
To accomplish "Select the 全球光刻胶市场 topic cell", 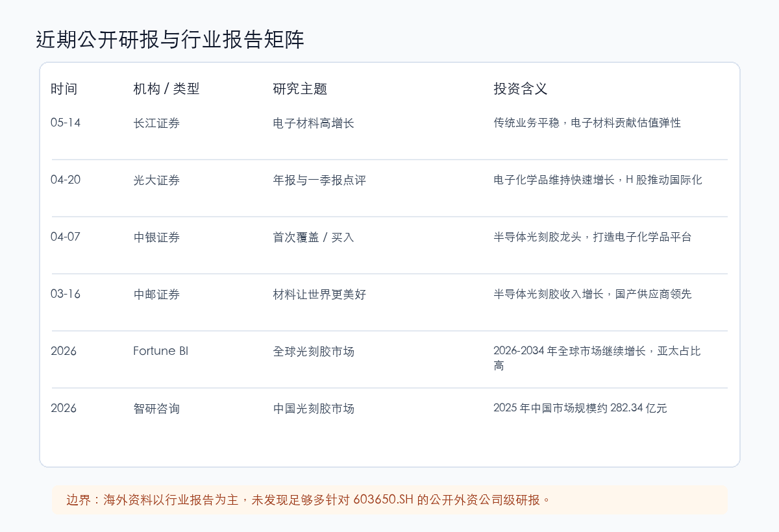I will click(x=314, y=351).
